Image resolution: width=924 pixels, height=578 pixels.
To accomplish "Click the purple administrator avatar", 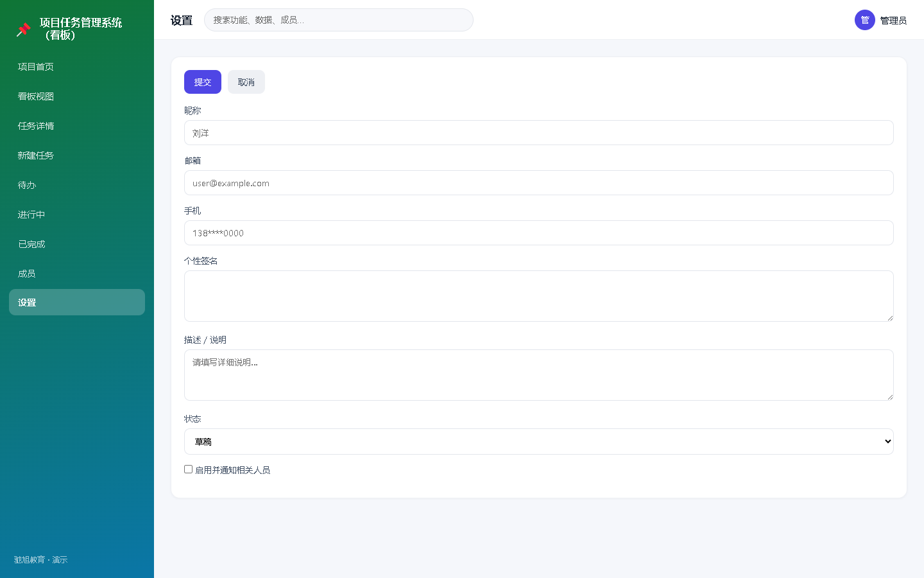I will pyautogui.click(x=865, y=20).
